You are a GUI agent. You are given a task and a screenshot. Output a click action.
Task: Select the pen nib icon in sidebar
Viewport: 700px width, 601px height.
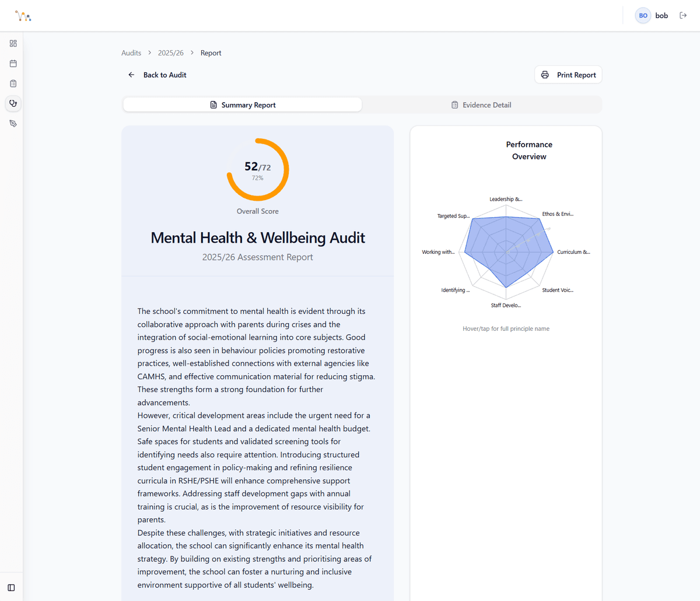click(13, 123)
